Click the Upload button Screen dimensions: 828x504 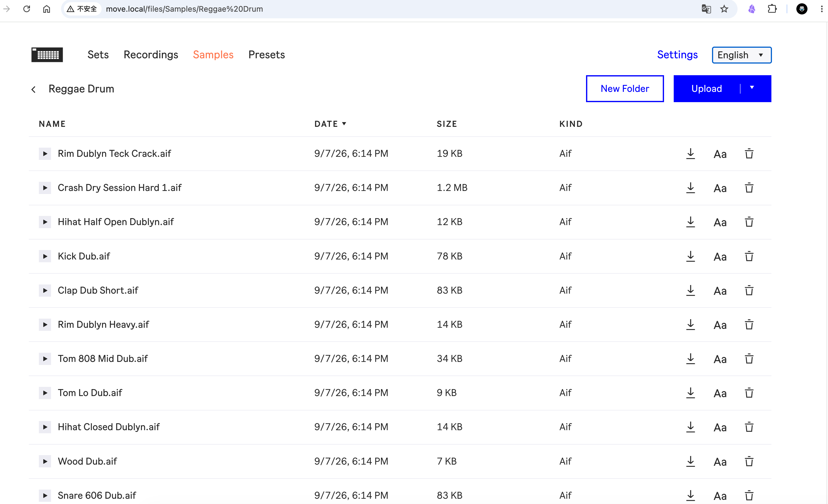coord(706,89)
